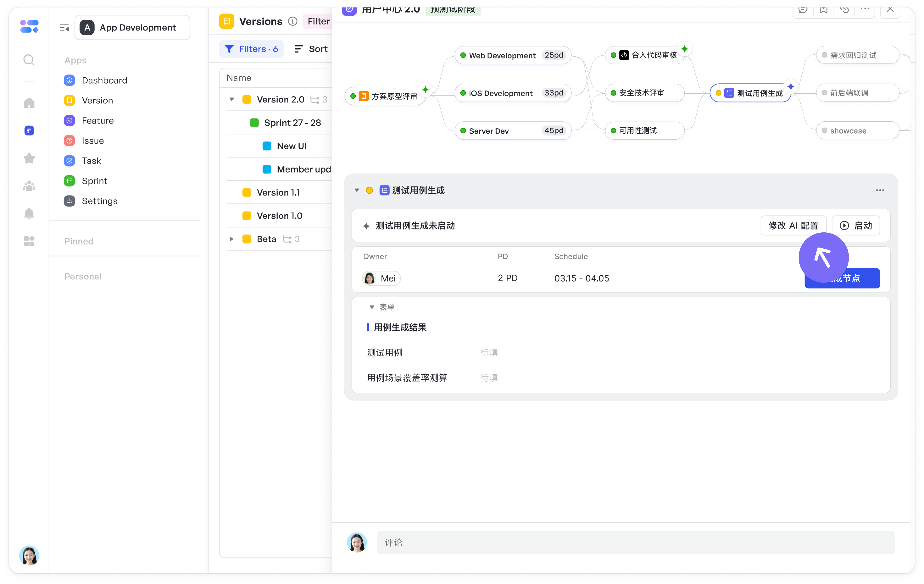
Task: Go to Home via the house icon
Action: [x=29, y=103]
